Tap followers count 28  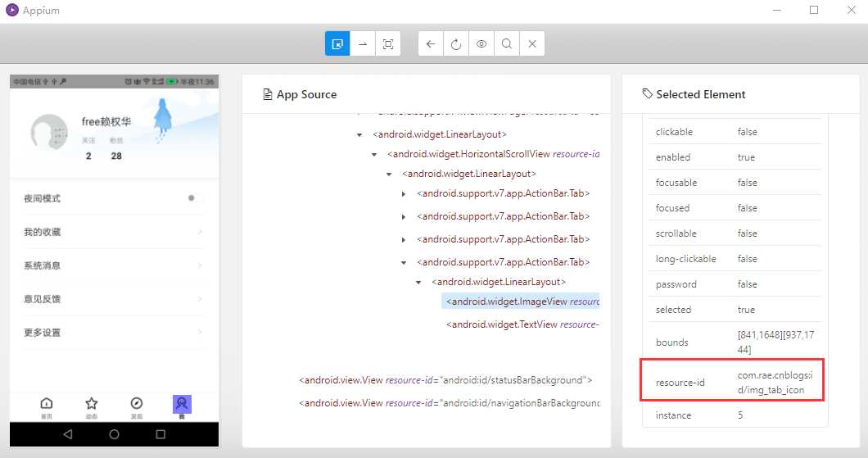(116, 156)
